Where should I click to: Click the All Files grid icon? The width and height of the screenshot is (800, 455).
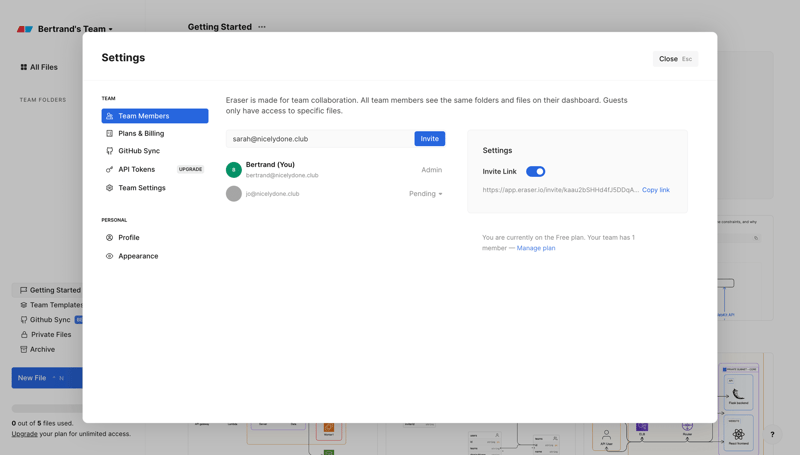(23, 67)
